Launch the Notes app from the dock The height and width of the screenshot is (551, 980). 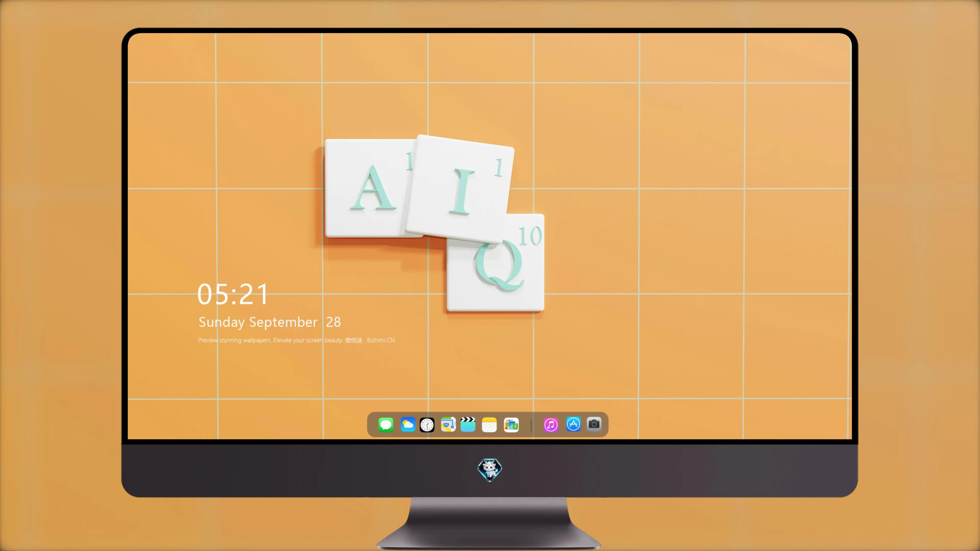(489, 424)
